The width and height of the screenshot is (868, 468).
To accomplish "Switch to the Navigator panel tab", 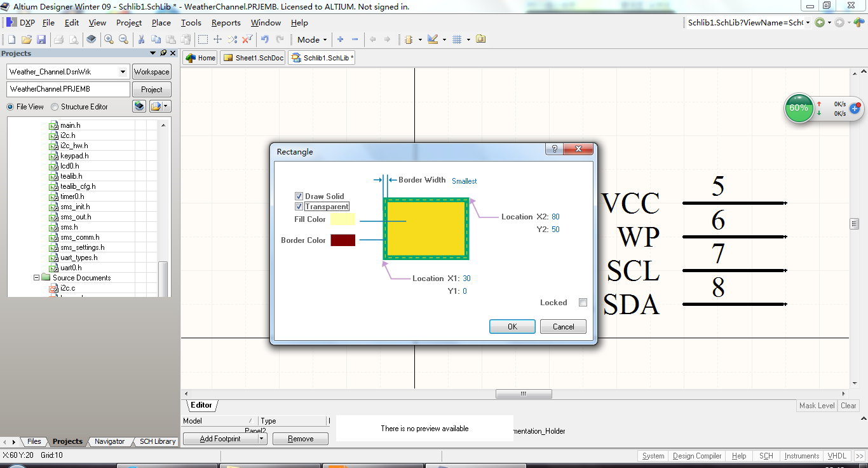I will tap(109, 441).
